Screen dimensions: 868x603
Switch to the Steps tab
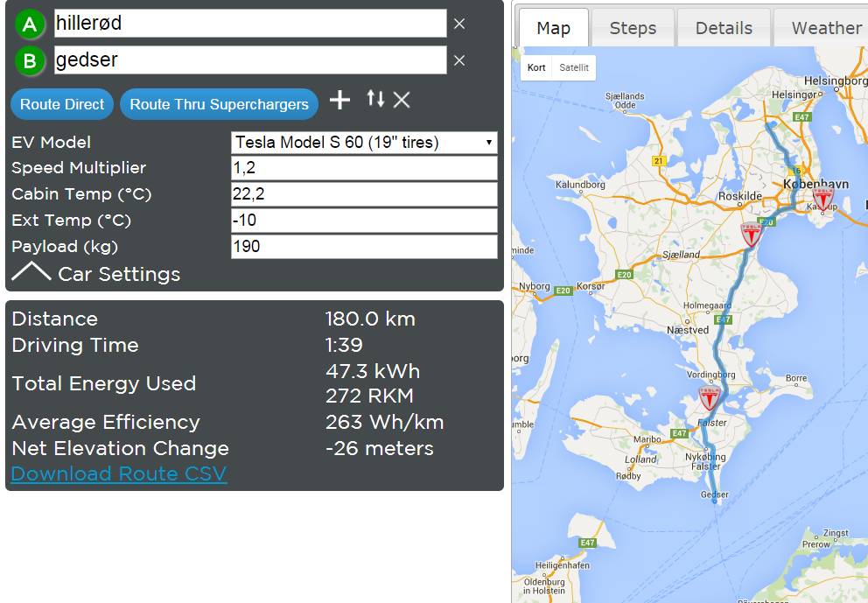point(633,28)
